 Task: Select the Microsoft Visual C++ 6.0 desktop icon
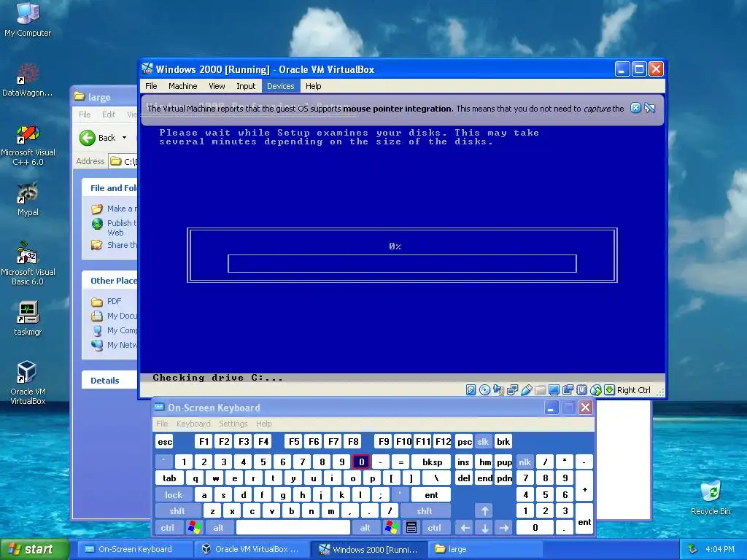28,145
